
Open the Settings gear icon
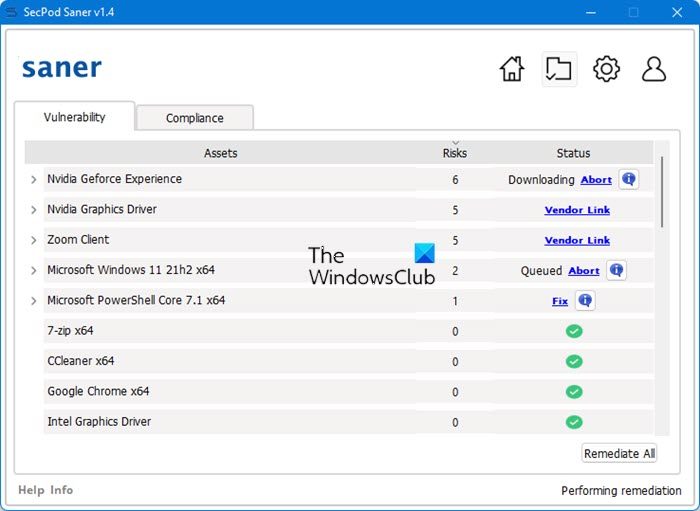[x=606, y=69]
